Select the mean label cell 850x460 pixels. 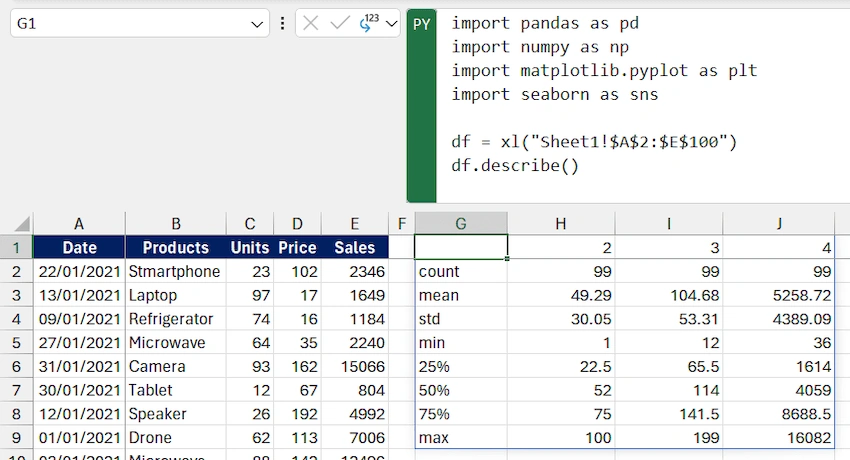point(461,295)
